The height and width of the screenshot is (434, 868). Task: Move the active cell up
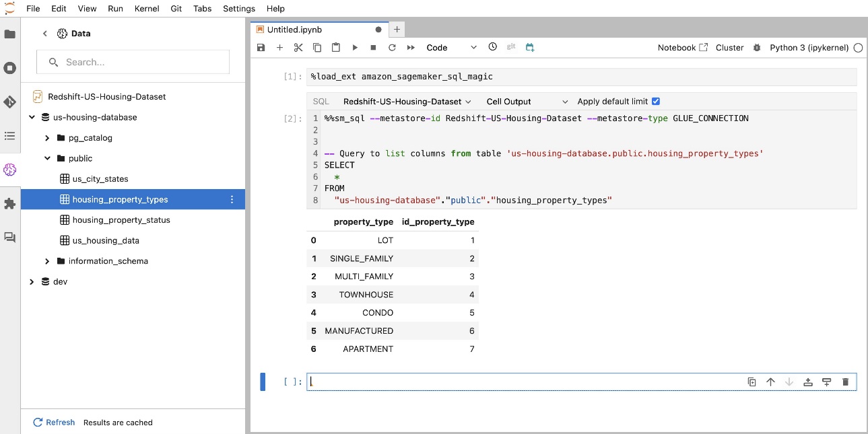coord(770,382)
